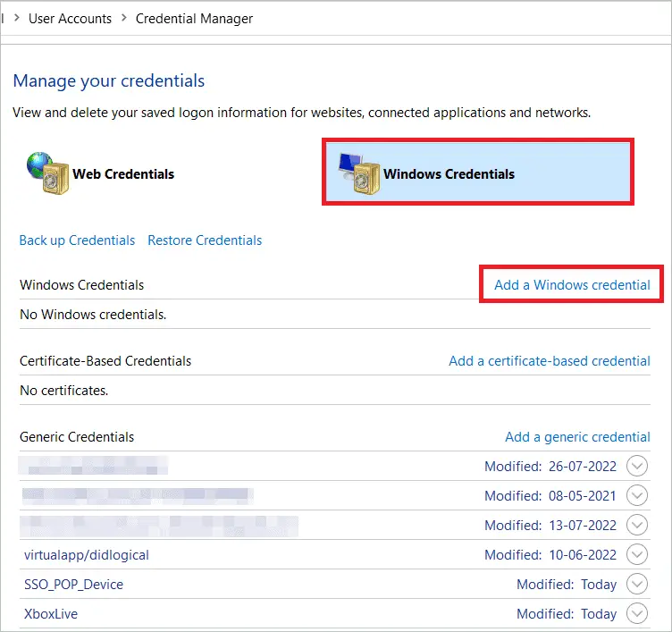Expand the credential modified 13-07-2022
The width and height of the screenshot is (672, 632).
(x=637, y=526)
